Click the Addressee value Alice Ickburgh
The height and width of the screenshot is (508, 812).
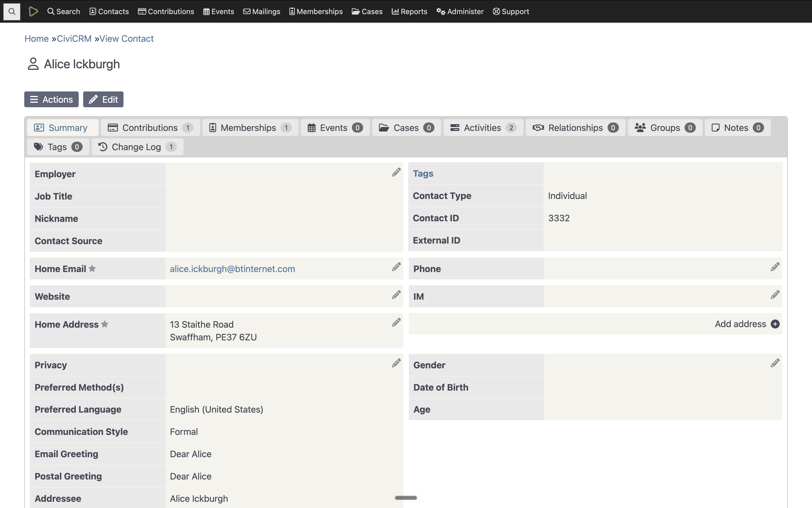[199, 499]
